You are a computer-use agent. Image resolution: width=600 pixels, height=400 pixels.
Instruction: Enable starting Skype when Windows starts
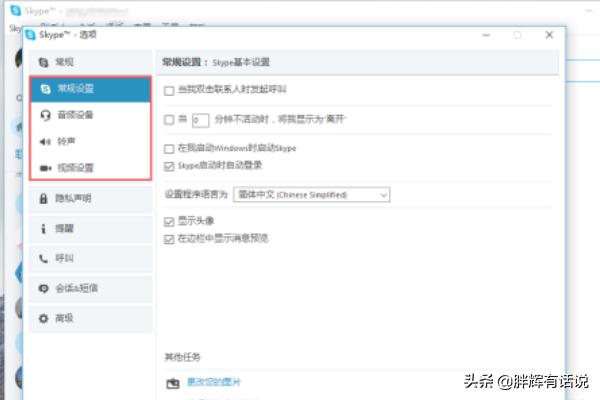coord(169,149)
